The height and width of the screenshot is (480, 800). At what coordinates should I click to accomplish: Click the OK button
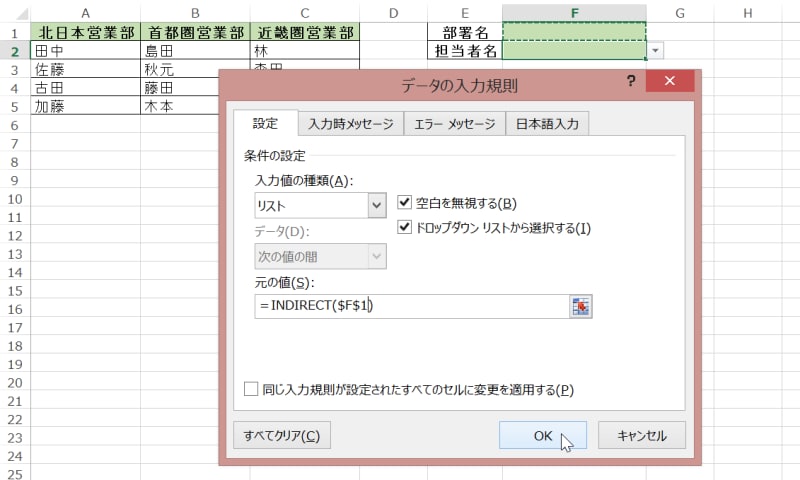coord(543,435)
